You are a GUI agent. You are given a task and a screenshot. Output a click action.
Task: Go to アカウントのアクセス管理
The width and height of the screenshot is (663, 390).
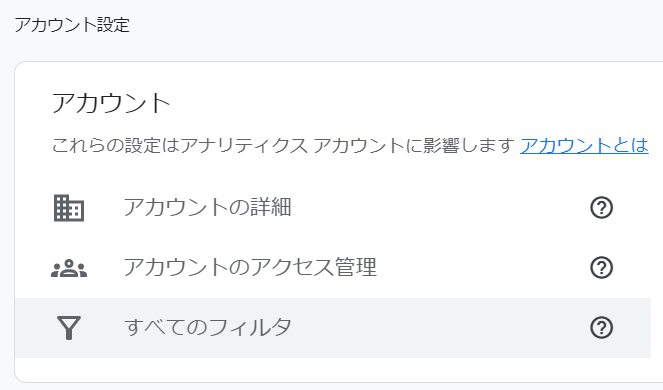pyautogui.click(x=333, y=268)
